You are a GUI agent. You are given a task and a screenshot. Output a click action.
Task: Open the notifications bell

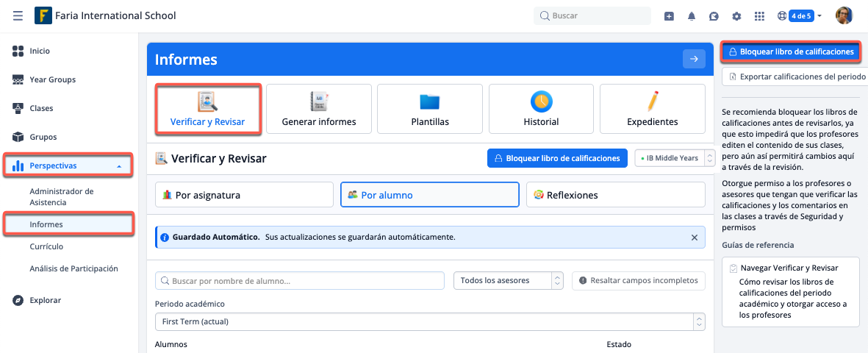click(692, 16)
